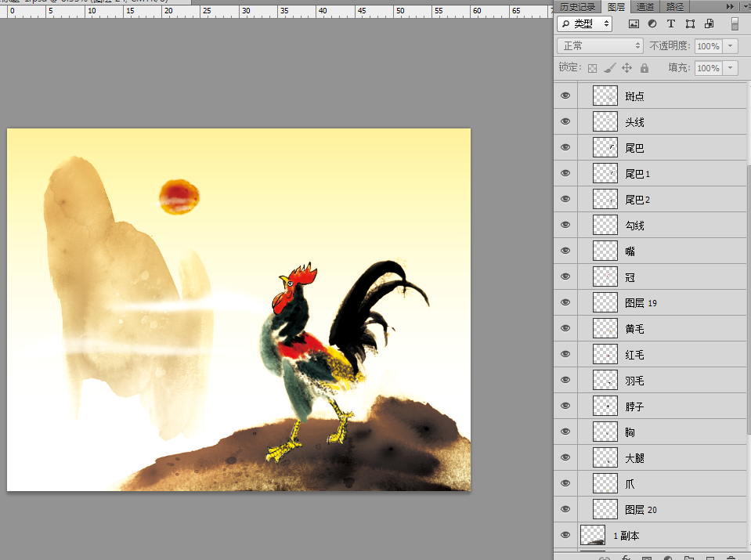This screenshot has height=560, width=751.
Task: Hide the 胸 layer
Action: point(565,432)
